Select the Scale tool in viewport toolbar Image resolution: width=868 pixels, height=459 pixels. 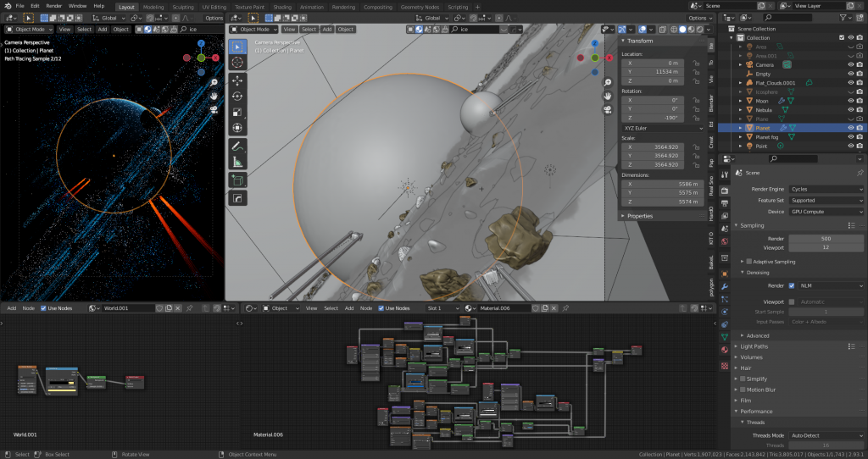coord(237,113)
